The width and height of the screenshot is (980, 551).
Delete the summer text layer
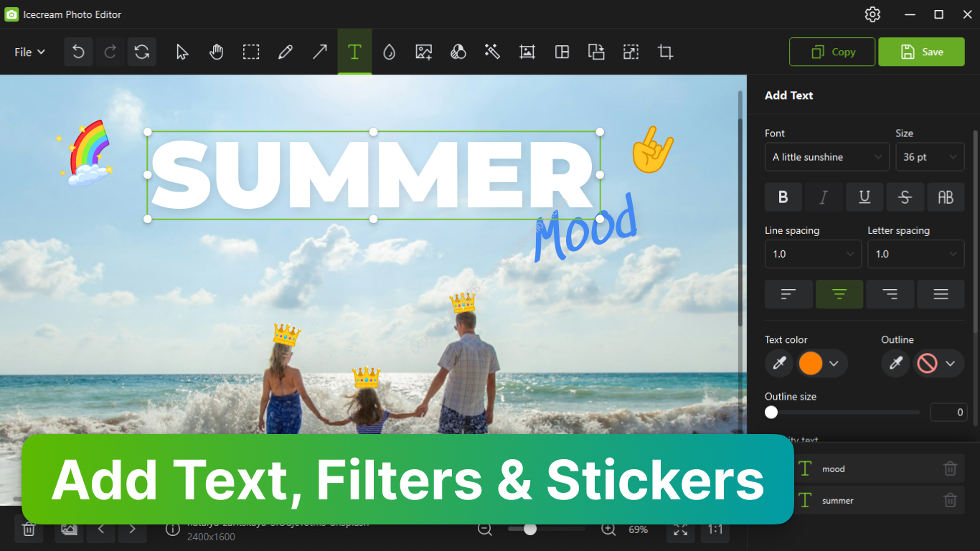pyautogui.click(x=950, y=500)
